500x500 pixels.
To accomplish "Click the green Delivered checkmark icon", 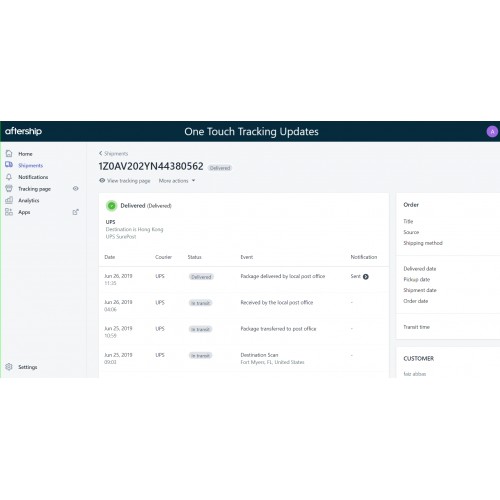I will 112,206.
